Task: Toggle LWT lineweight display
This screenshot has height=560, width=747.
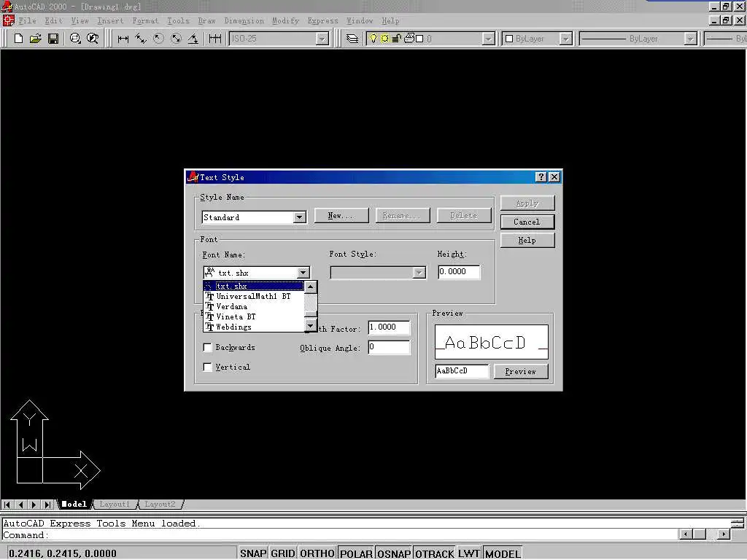Action: (469, 553)
